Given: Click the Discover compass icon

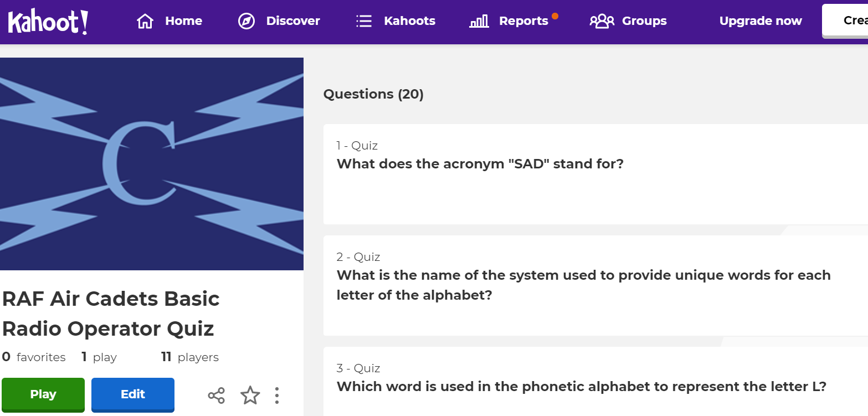Looking at the screenshot, I should [246, 21].
